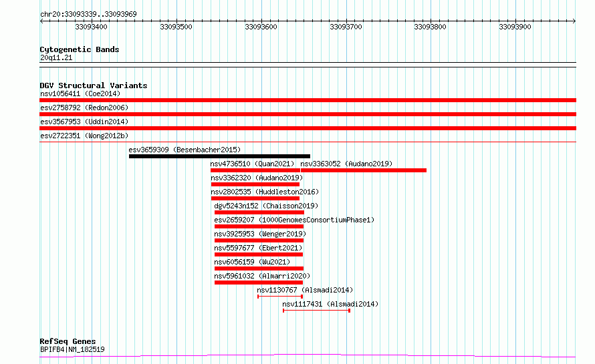Select the red bar under nsv1056411
This screenshot has width=595, height=364.
(x=308, y=100)
